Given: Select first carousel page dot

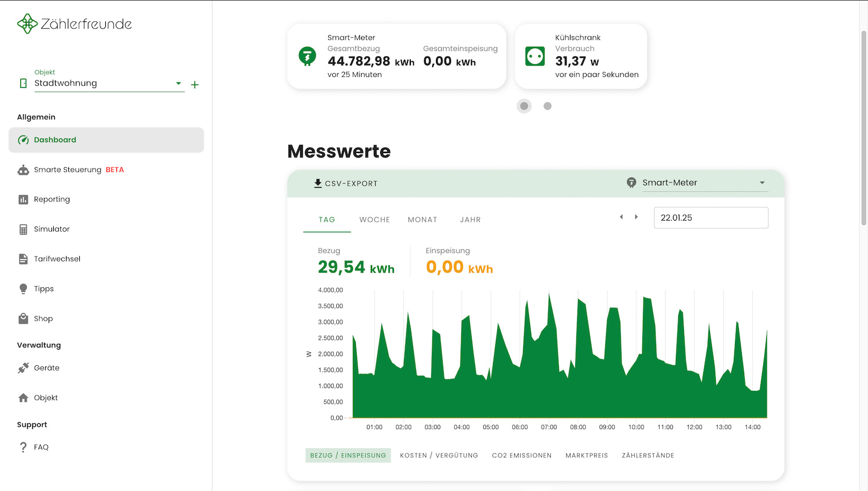Looking at the screenshot, I should 524,106.
